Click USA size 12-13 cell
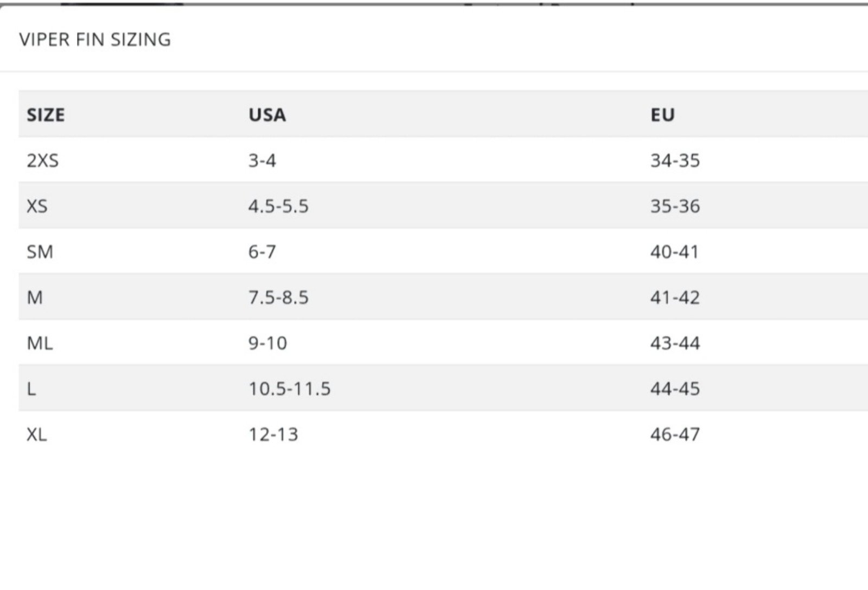This screenshot has width=868, height=590. click(273, 434)
